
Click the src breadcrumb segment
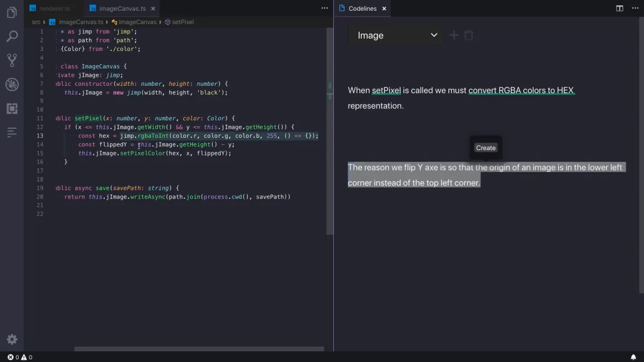click(35, 22)
